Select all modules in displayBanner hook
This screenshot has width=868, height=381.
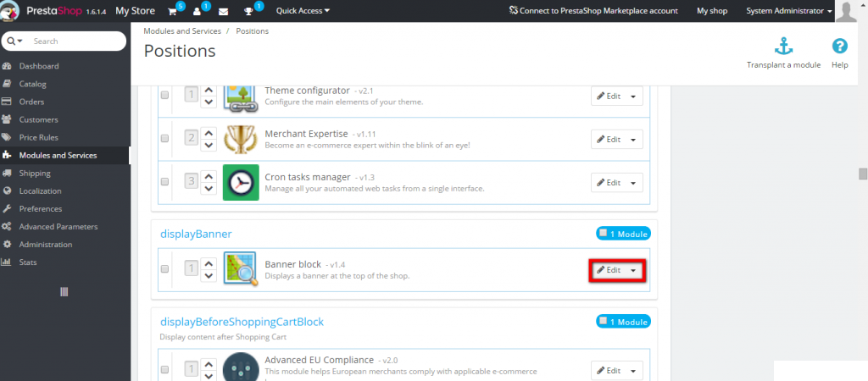pyautogui.click(x=603, y=234)
